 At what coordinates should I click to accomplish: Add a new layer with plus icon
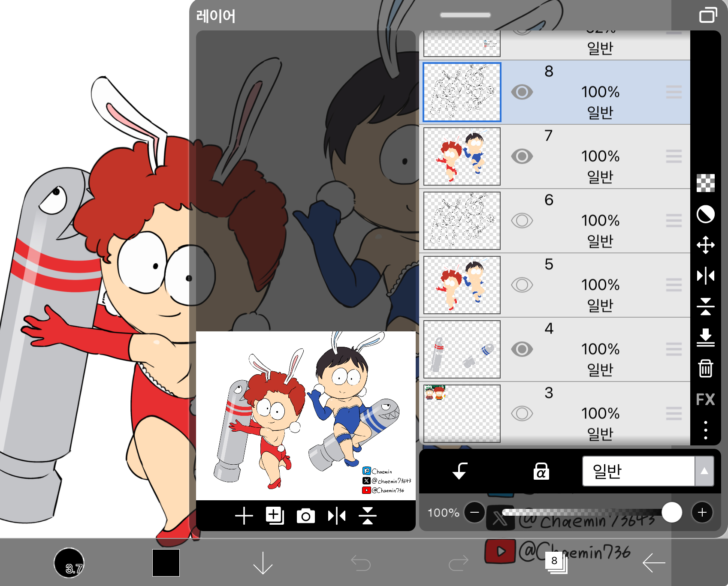244,516
